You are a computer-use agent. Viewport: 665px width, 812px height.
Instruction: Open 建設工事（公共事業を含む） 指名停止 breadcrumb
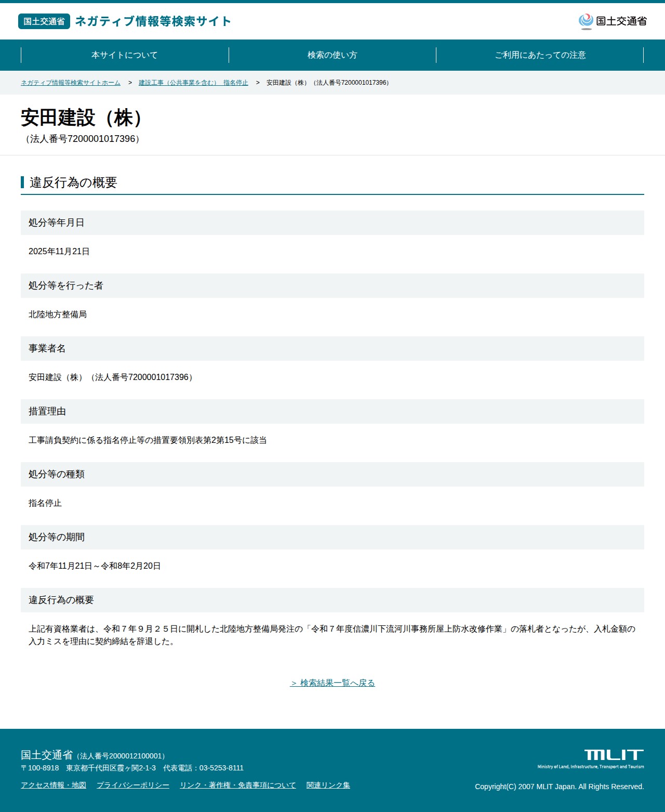193,83
